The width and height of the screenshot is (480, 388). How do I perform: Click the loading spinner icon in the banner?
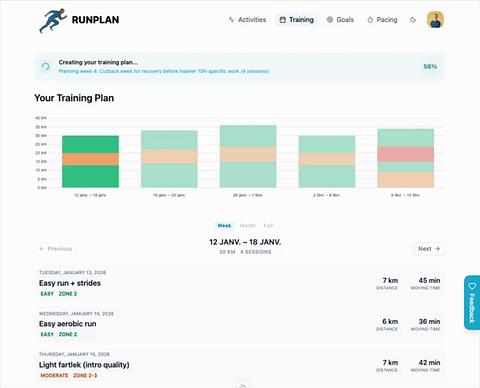(x=46, y=66)
